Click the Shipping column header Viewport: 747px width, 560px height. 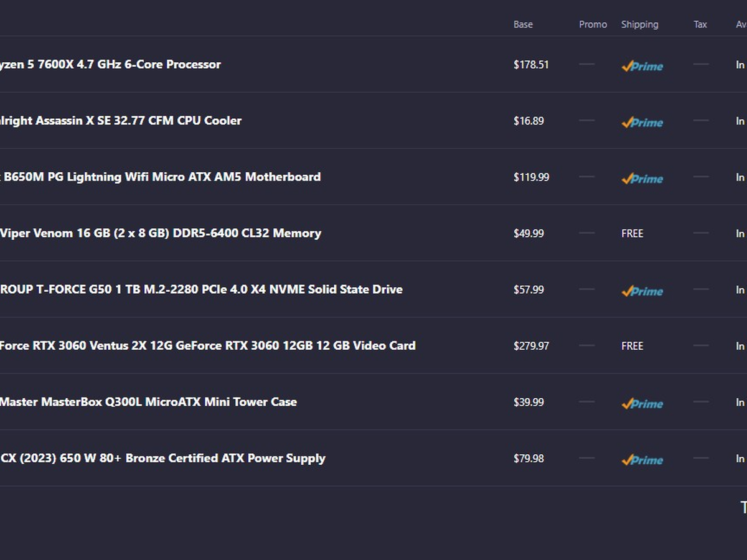pos(639,24)
